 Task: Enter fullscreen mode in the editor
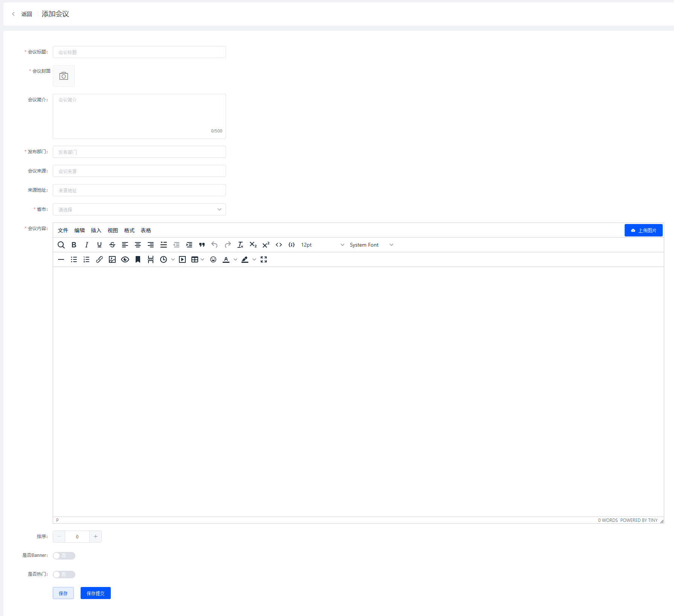(264, 259)
